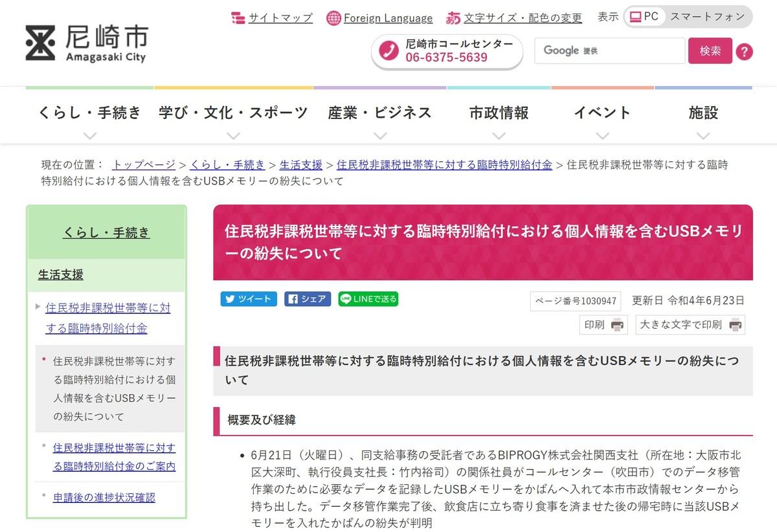777x532 pixels.
Task: Click the ページ番号1030947 box
Action: click(576, 301)
